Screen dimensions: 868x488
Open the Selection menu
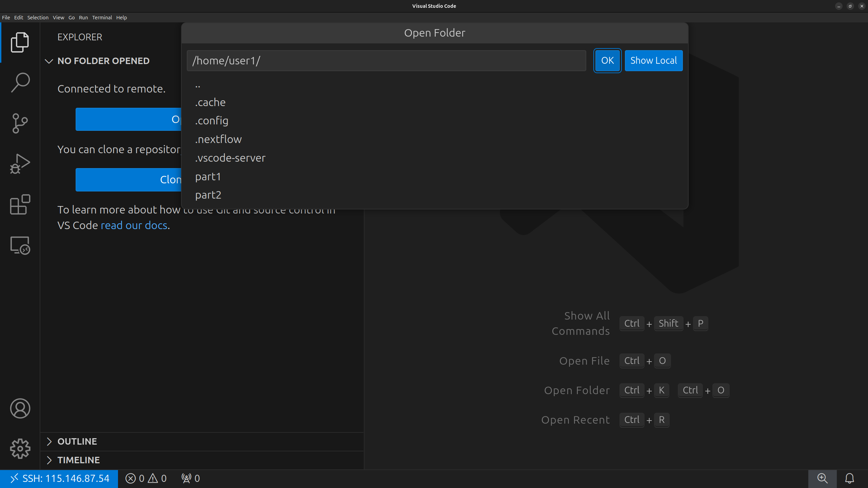pos(38,18)
